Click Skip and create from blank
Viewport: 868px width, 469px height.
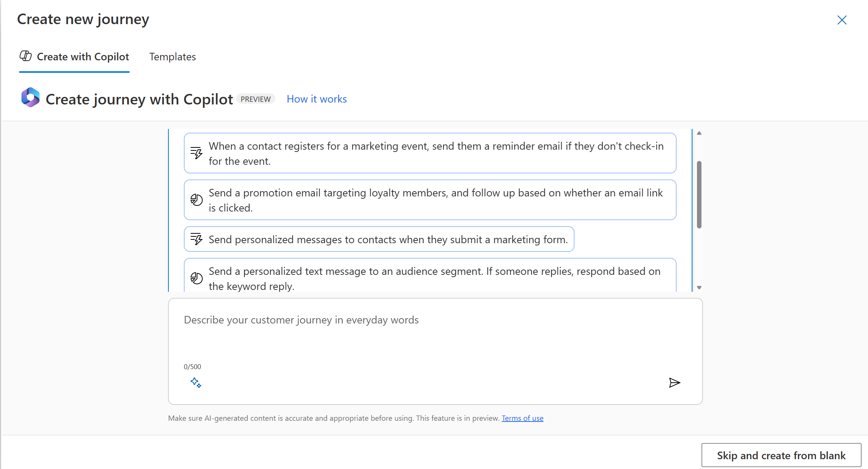click(x=781, y=455)
